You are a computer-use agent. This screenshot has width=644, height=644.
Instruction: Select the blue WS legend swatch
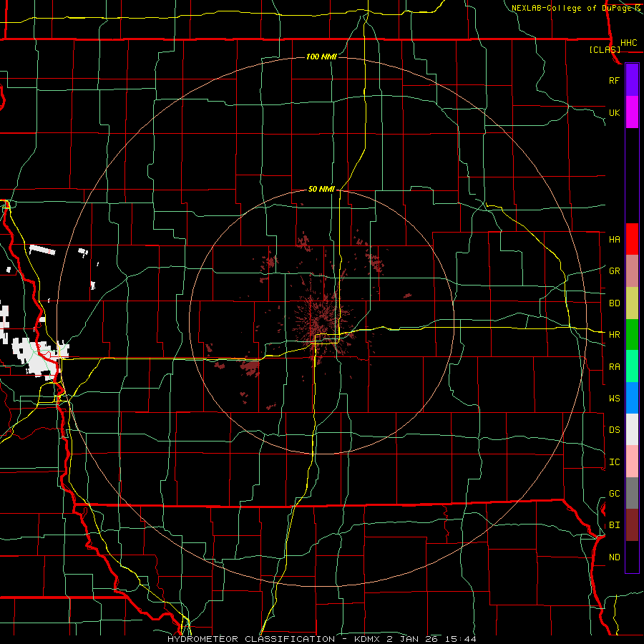(632, 398)
